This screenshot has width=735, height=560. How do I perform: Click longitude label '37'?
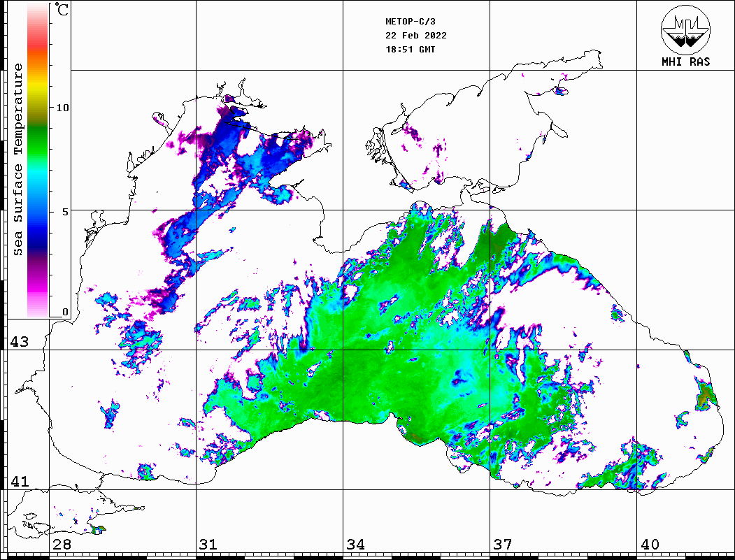coord(503,545)
